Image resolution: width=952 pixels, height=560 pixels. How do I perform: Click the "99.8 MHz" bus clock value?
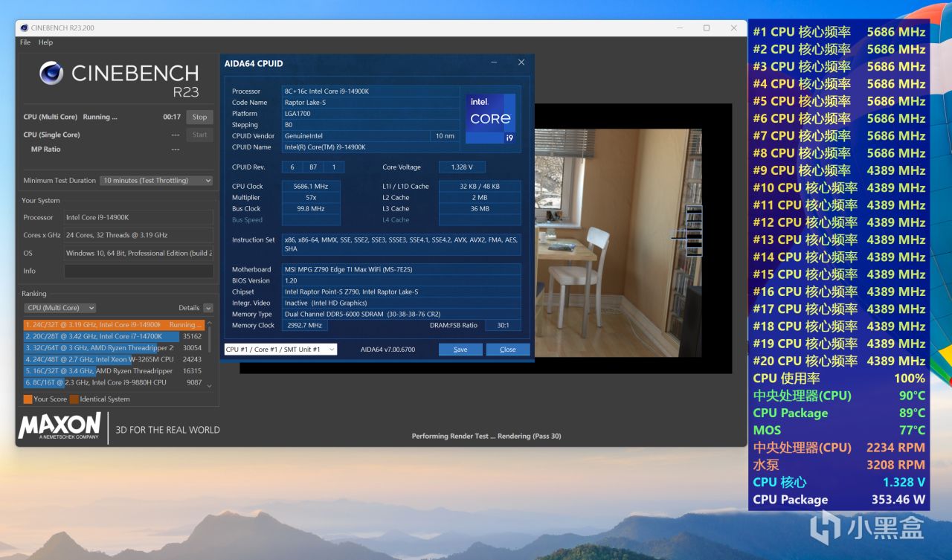pos(311,209)
